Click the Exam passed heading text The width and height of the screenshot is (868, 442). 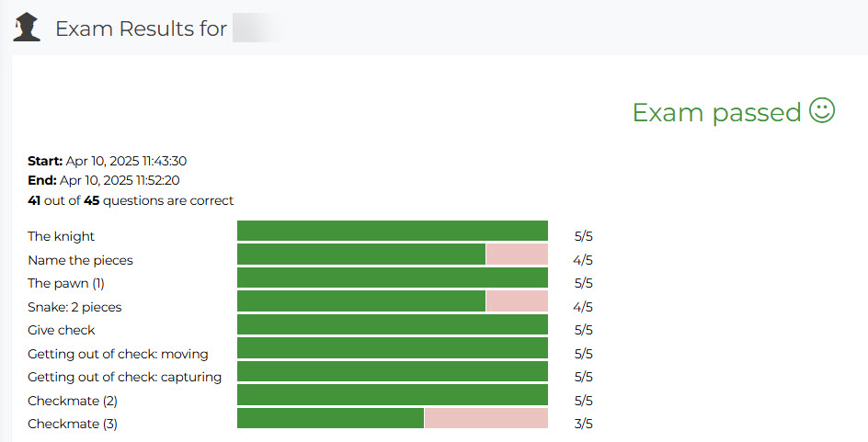click(x=716, y=112)
